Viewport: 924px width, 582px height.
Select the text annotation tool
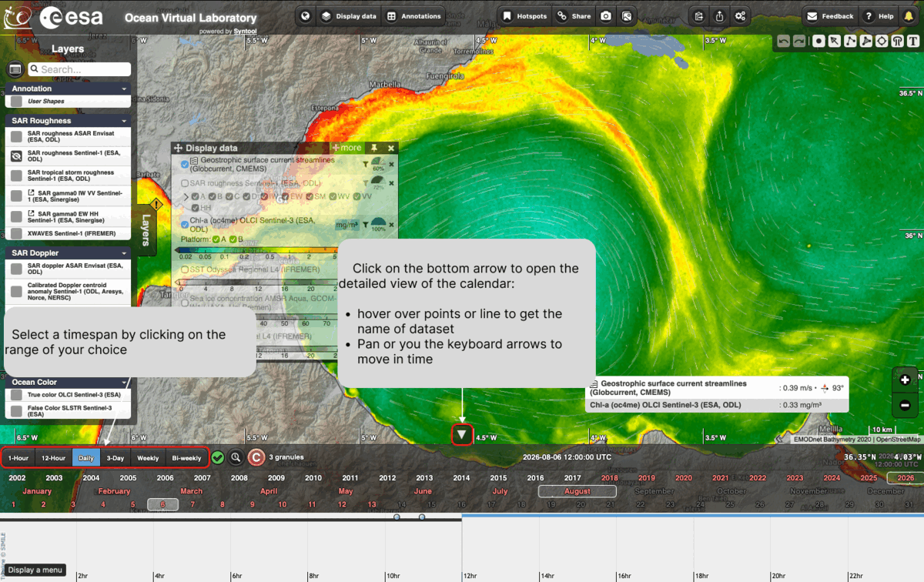[913, 42]
